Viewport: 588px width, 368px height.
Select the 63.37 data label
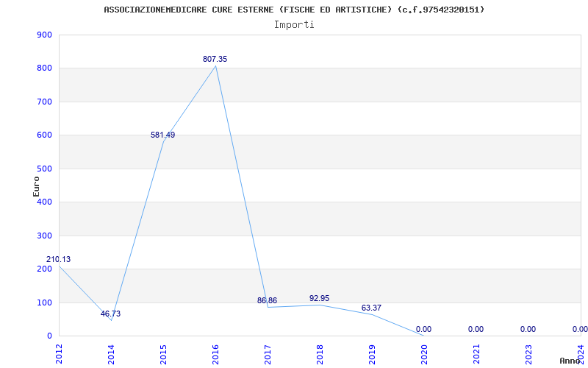pos(371,308)
